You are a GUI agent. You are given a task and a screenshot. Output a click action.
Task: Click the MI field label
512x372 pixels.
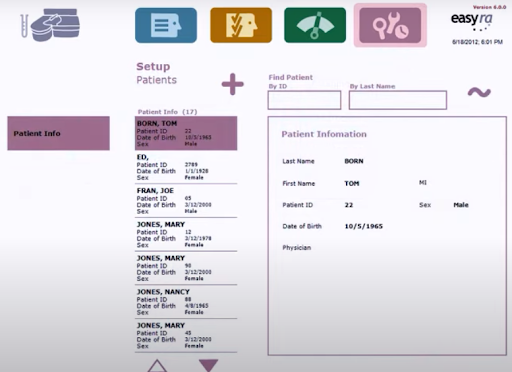click(x=423, y=183)
